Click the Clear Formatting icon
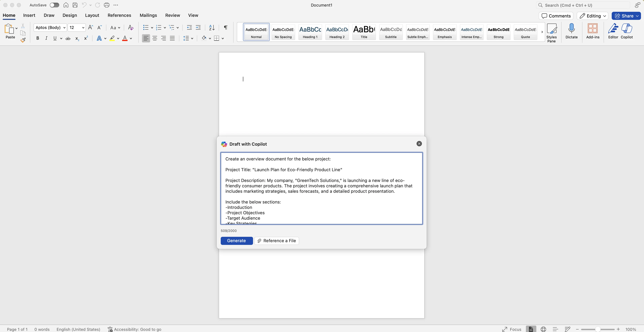Viewport: 644px width, 332px height. (x=131, y=28)
